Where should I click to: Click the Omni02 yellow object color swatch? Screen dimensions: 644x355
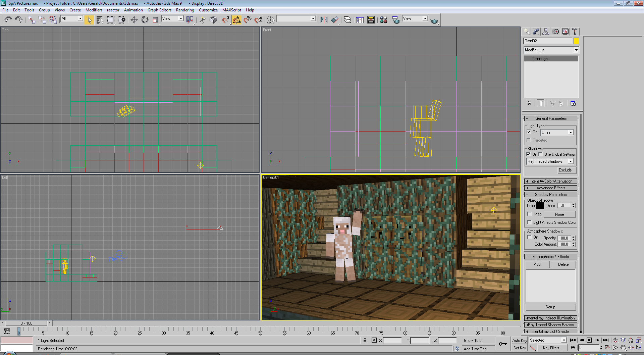576,41
